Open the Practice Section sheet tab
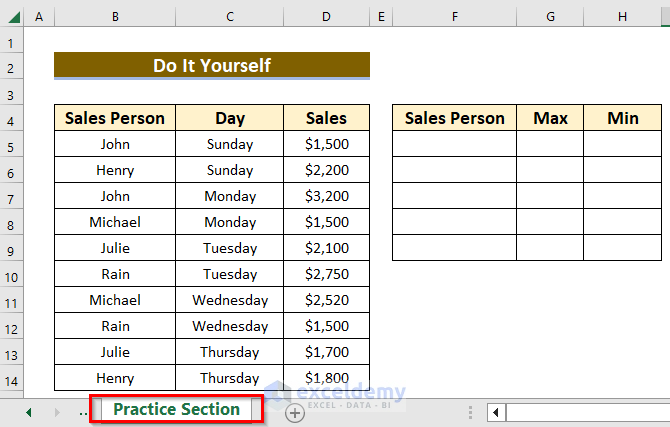Screen dimensions: 670x427 click(177, 410)
